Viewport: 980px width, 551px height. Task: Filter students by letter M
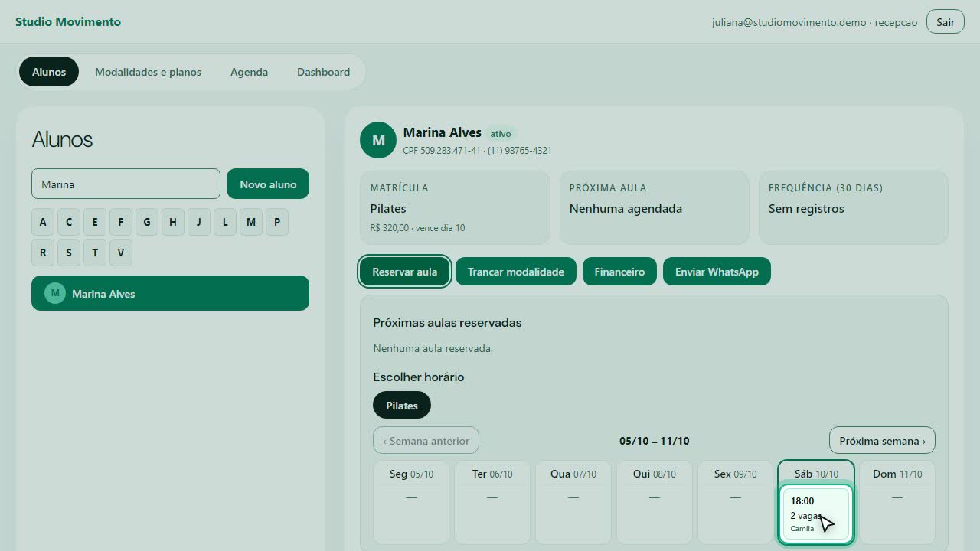tap(251, 222)
